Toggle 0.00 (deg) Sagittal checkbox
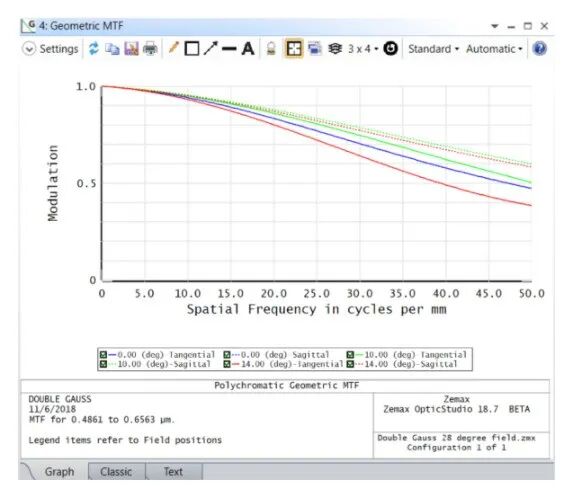587x488 pixels. click(x=227, y=354)
